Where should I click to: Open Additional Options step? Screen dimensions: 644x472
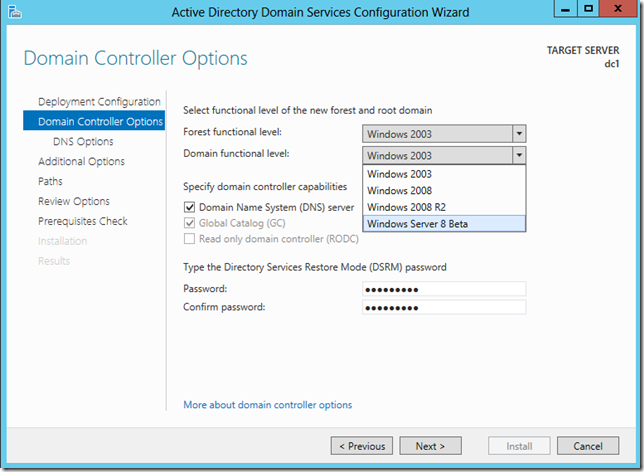coord(81,161)
